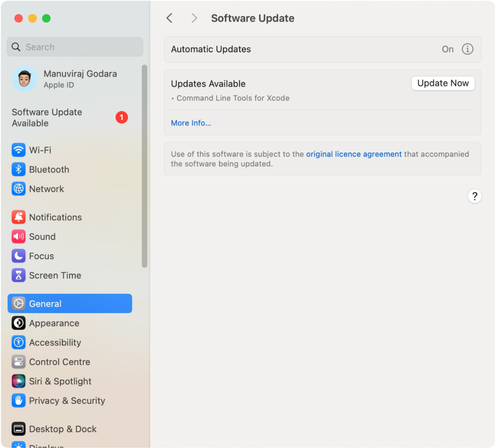Click the Control Centre icon

(18, 362)
